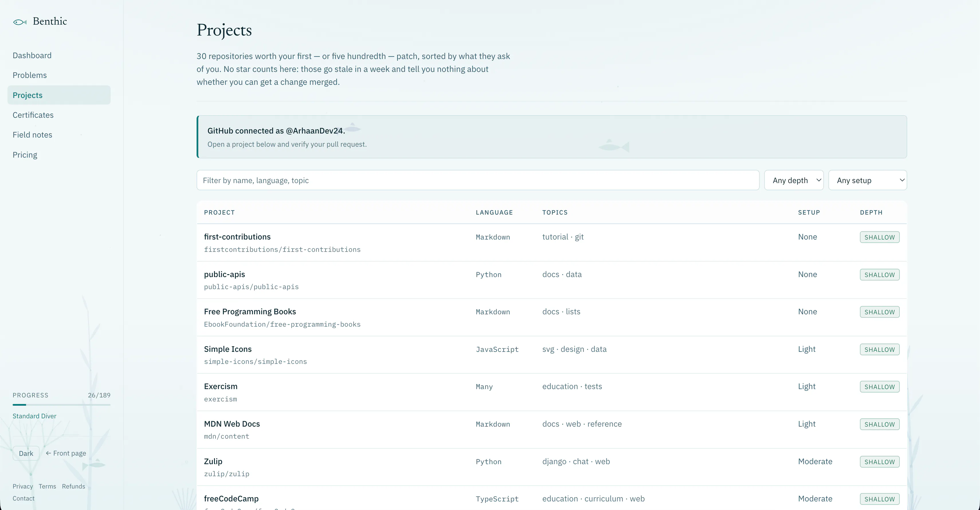This screenshot has height=510, width=980.
Task: Click the SHALLOW badge for public-apis
Action: [880, 275]
